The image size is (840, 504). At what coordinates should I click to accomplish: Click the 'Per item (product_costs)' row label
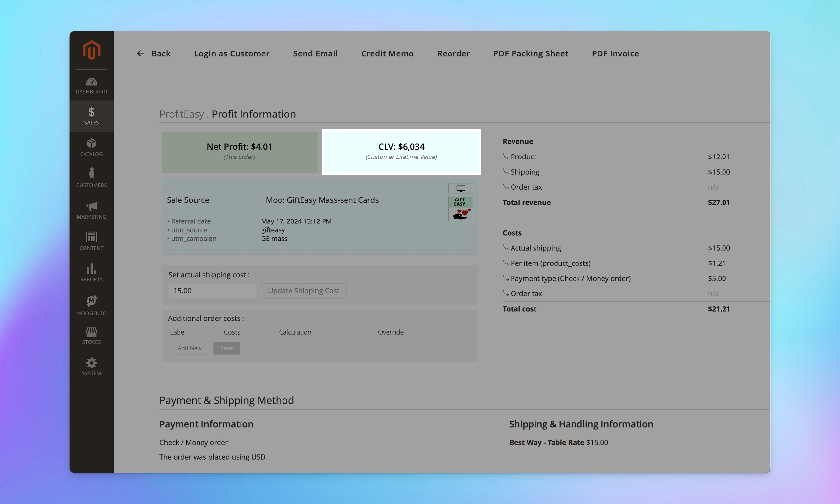click(550, 263)
